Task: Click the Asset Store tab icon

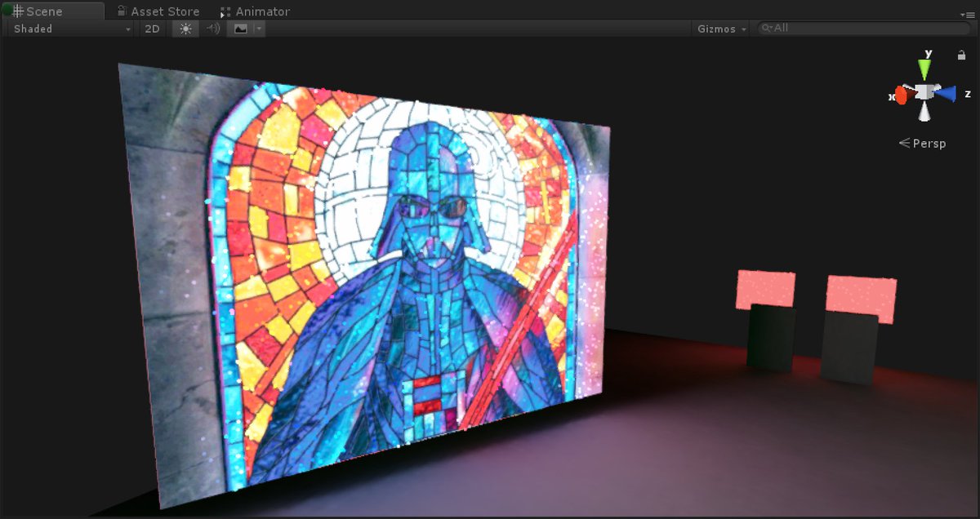Action: [x=122, y=11]
